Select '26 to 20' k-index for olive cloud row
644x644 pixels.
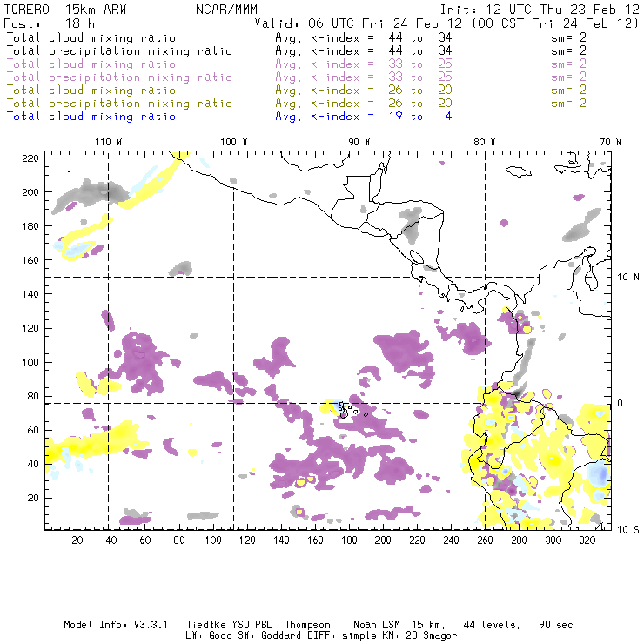click(420, 90)
